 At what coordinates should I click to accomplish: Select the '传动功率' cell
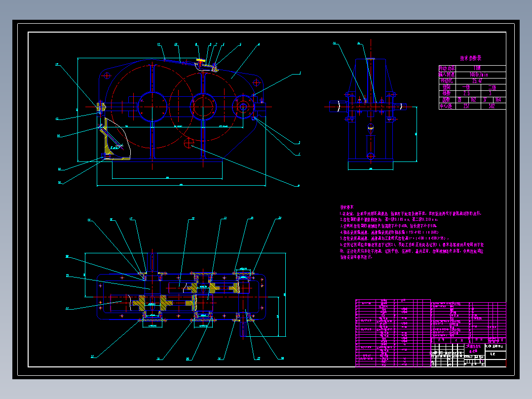pos(447,68)
